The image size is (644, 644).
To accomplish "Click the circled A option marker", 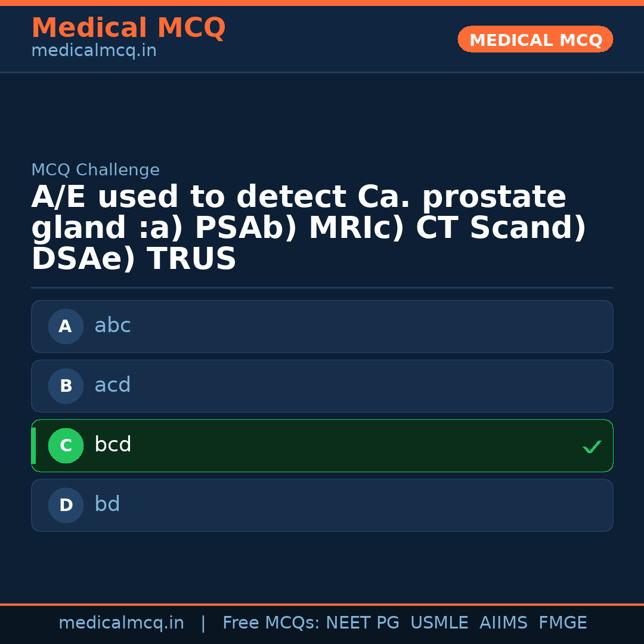I will (x=66, y=326).
